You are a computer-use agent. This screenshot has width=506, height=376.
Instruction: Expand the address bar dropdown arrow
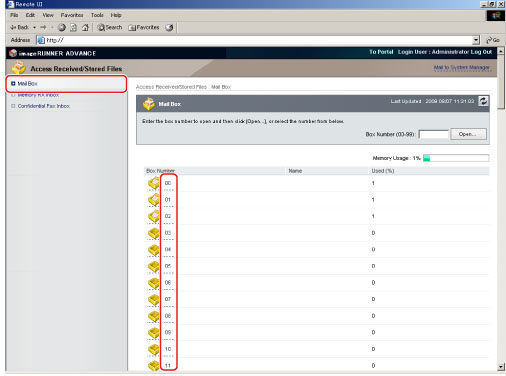476,40
